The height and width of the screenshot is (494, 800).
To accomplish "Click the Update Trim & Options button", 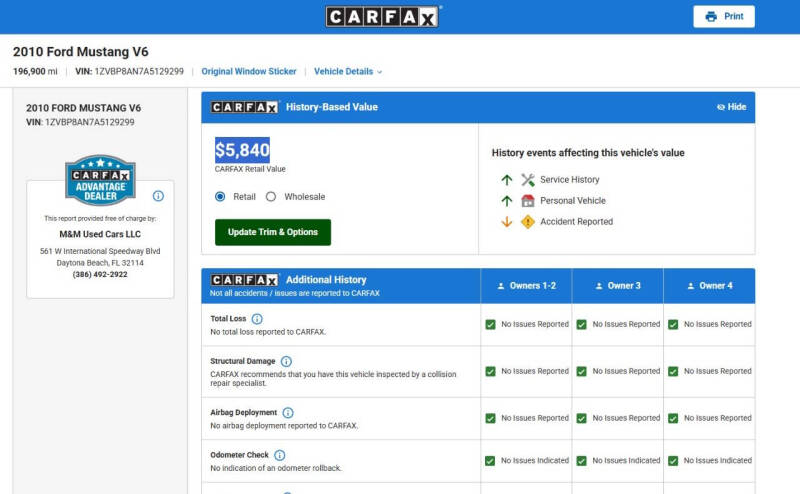I will tap(273, 232).
